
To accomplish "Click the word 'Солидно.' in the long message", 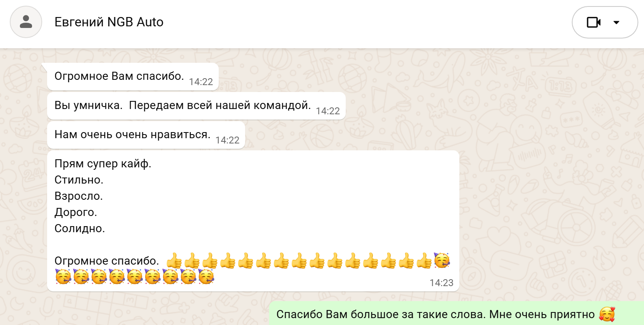I will (x=80, y=229).
